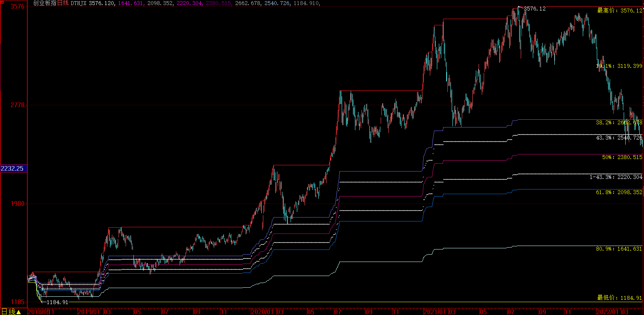Click header value 2098.352
Image resolution: width=644 pixels, height=315 pixels.
pos(160,3)
